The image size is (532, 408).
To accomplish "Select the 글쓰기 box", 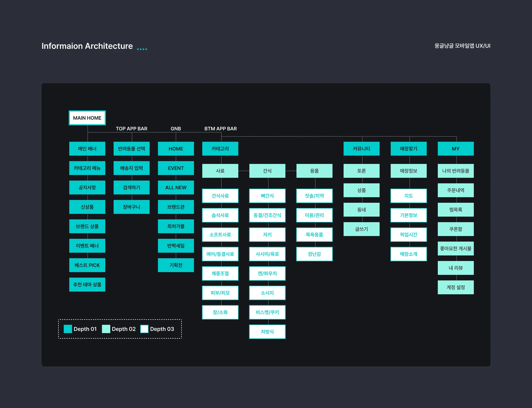I will 362,229.
